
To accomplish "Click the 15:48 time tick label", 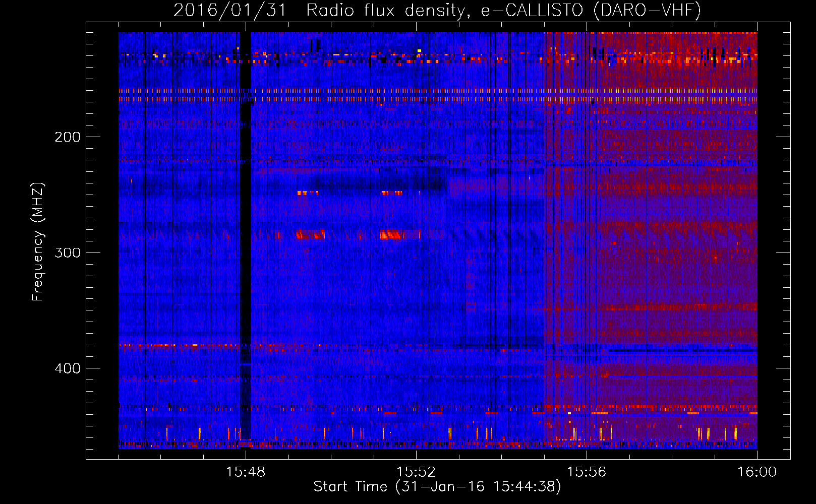I will [x=246, y=472].
